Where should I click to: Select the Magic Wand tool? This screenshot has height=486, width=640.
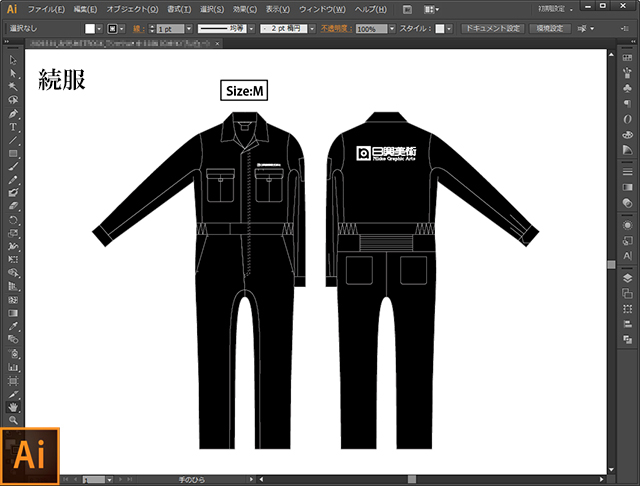coord(13,87)
